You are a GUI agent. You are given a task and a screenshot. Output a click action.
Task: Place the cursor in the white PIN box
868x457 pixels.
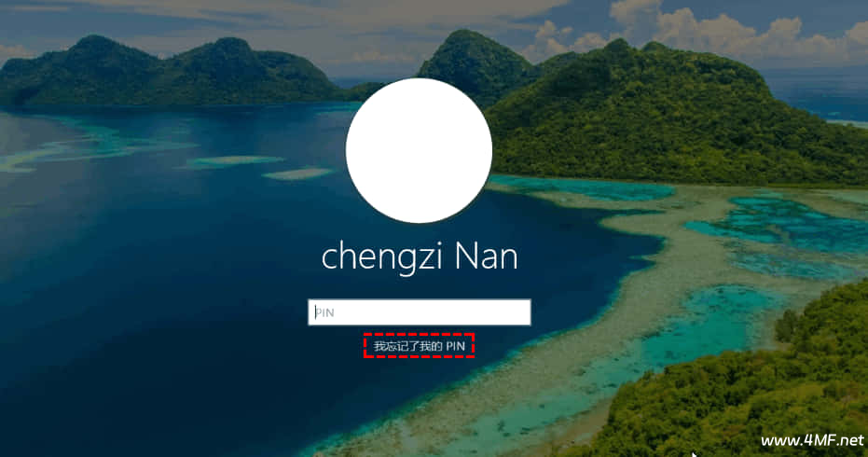click(419, 312)
